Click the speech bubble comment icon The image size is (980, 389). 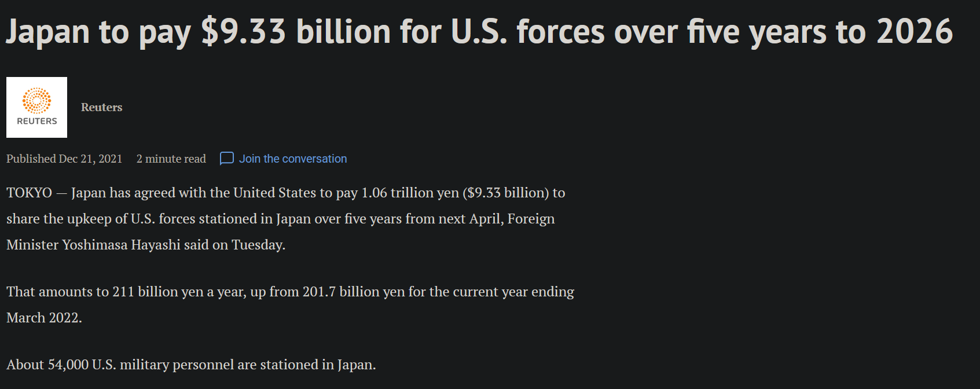(x=227, y=159)
